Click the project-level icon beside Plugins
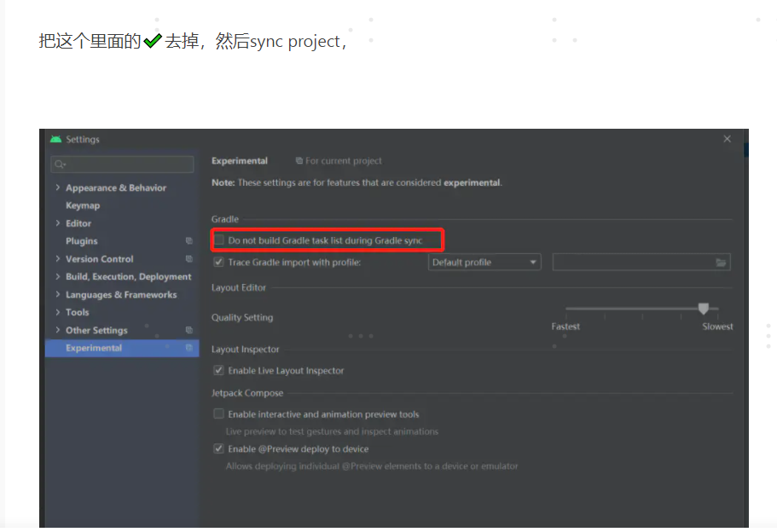Viewport: 777px width, 532px height. tap(188, 240)
